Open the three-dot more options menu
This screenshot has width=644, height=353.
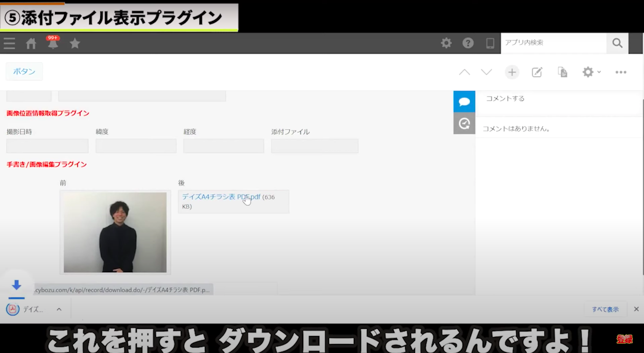[621, 72]
